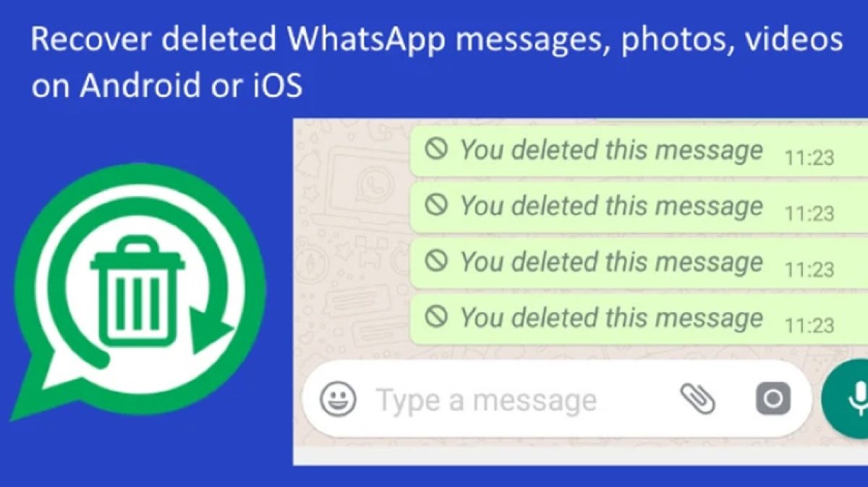Select the last deleted message bubble

pos(639,318)
